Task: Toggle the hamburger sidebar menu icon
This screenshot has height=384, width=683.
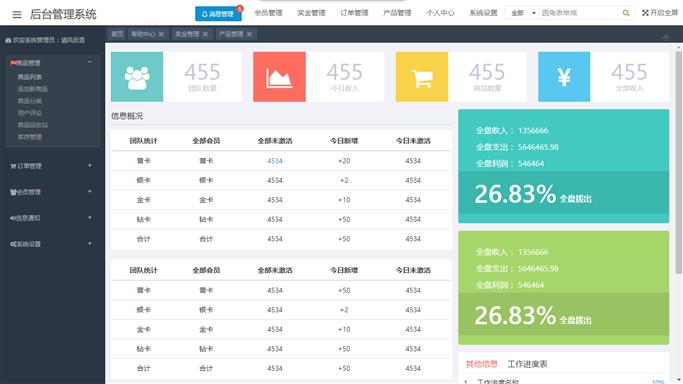Action: coord(17,15)
